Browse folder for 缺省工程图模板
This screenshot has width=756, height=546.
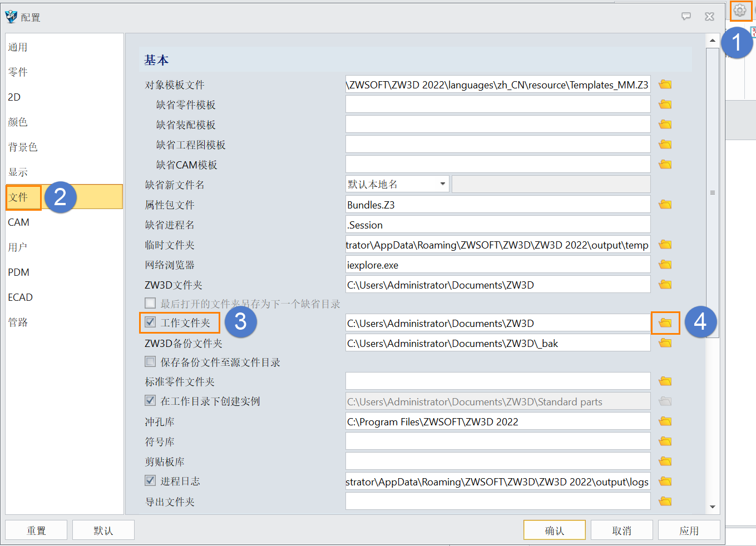coord(665,145)
